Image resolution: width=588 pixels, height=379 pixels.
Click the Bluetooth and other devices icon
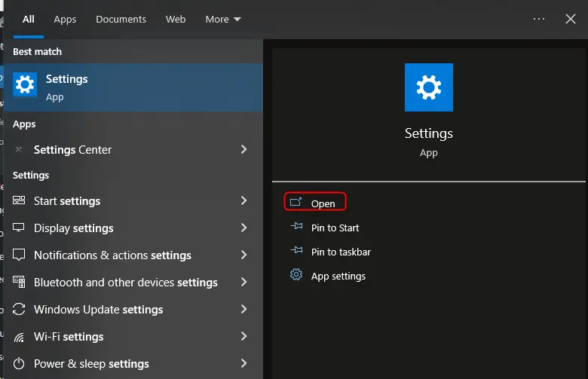[x=19, y=283]
